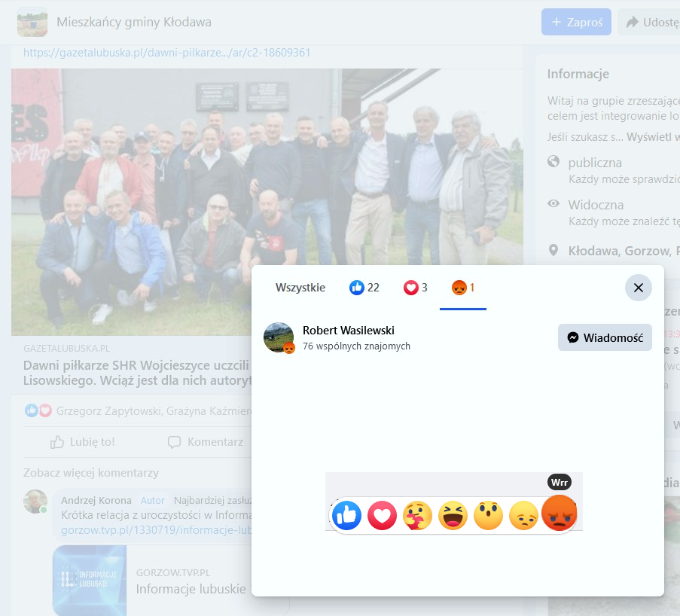Show the 3 Love reactions tab
The image size is (680, 616).
[416, 288]
